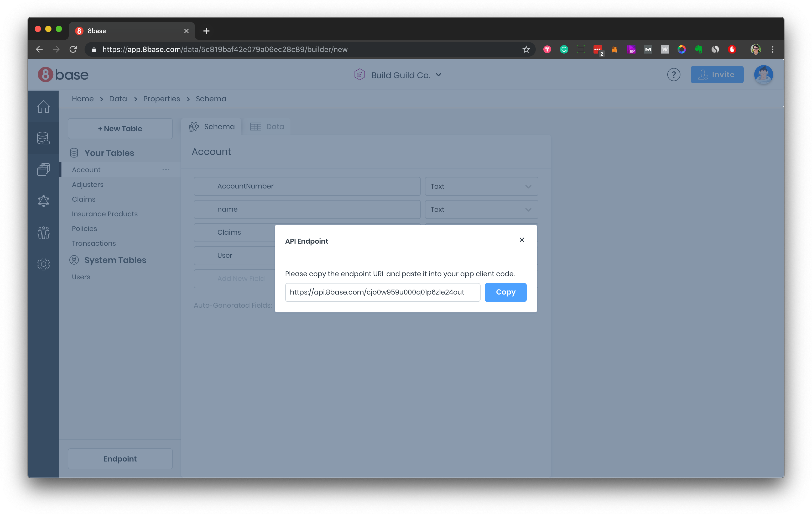Click the team members sidebar icon

(44, 233)
